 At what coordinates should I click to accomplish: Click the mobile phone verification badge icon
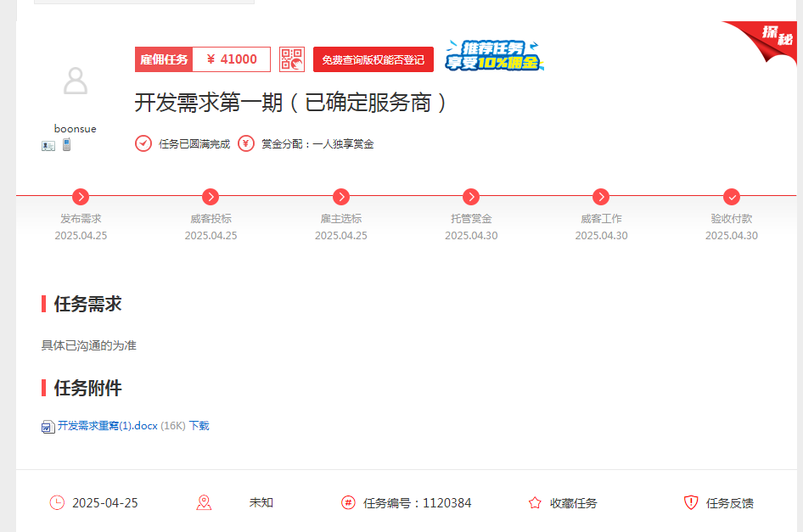click(66, 145)
